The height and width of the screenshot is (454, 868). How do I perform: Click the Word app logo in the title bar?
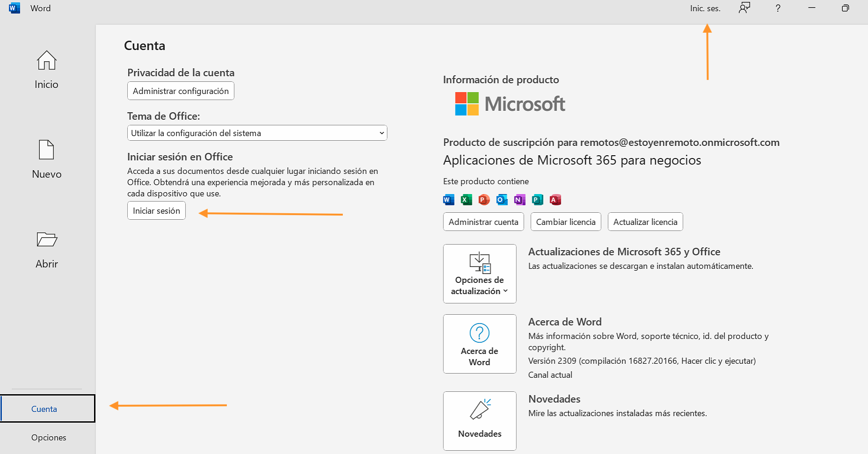[14, 8]
